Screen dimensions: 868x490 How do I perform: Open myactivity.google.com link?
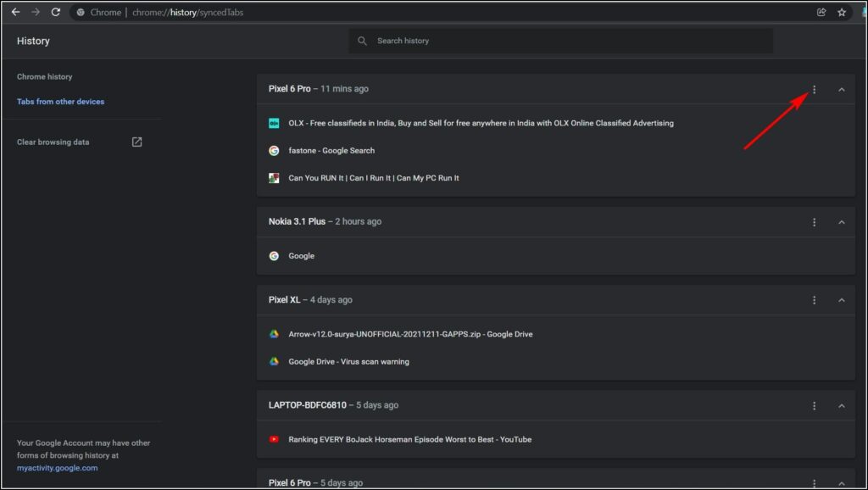(x=57, y=468)
